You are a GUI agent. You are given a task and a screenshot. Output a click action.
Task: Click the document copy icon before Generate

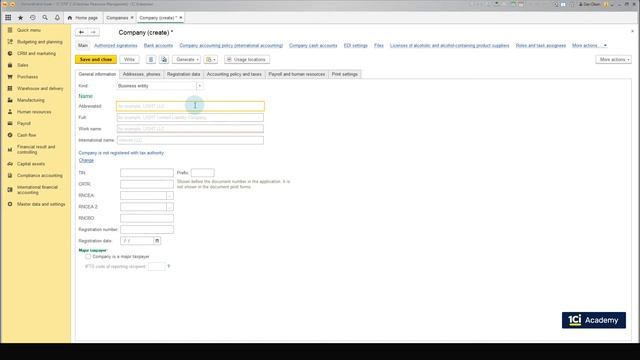(164, 60)
